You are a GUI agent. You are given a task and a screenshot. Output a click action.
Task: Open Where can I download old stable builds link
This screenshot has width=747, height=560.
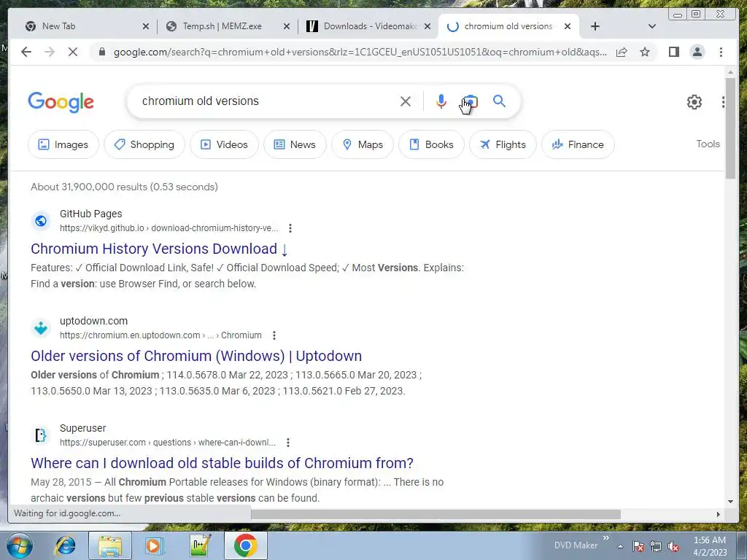[x=222, y=463]
